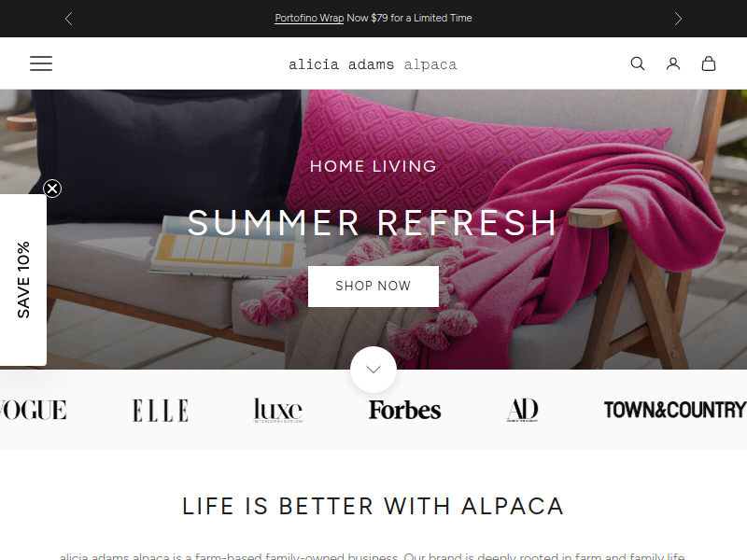Open the account login icon
The image size is (747, 560).
click(x=672, y=63)
